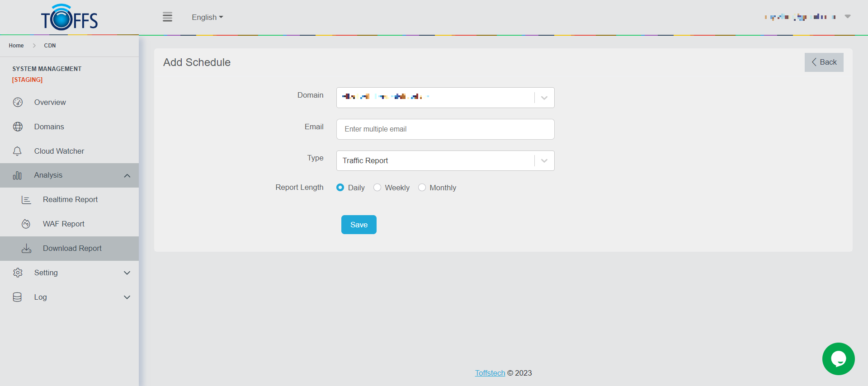Click the Domains globe icon
The width and height of the screenshot is (868, 386).
coord(18,127)
